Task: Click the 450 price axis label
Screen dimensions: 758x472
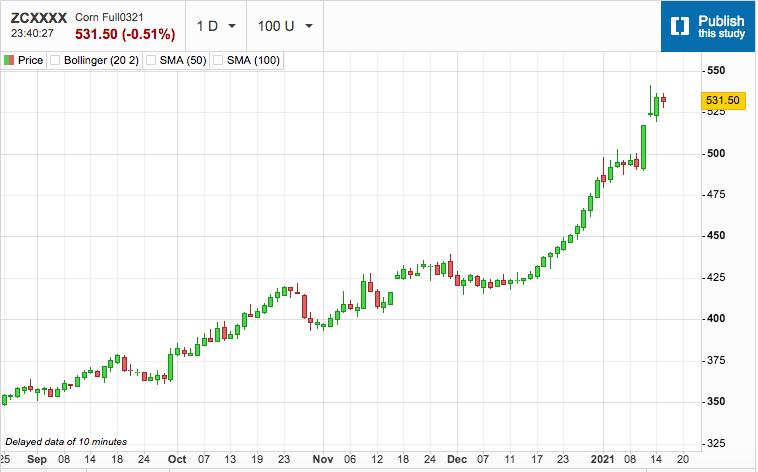Action: (716, 236)
